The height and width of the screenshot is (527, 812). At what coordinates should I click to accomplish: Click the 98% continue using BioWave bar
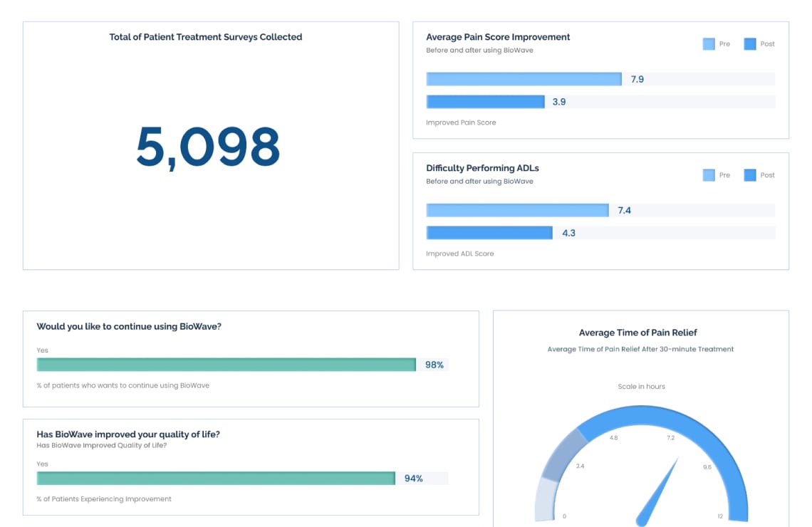[227, 365]
